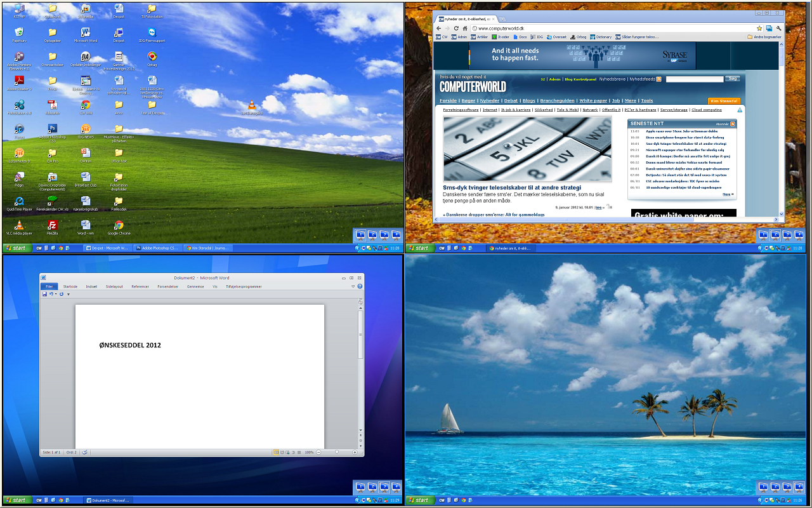Screen dimensions: 812x508
Task: Click the IDG-Fjernsupport desktop icon
Action: pyautogui.click(x=152, y=35)
